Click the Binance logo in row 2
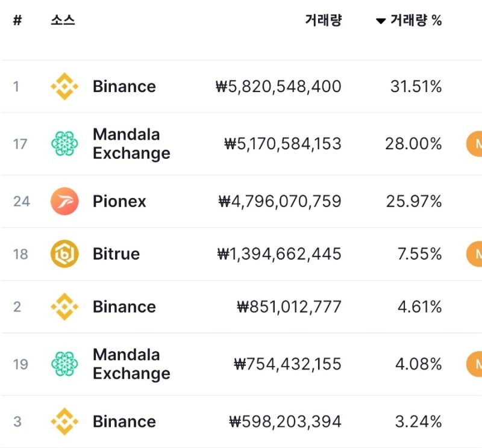 click(64, 306)
